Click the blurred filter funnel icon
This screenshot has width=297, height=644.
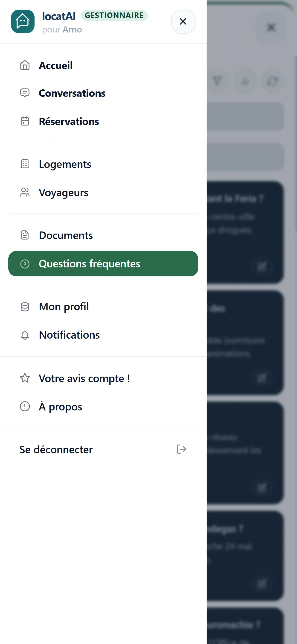coord(218,81)
